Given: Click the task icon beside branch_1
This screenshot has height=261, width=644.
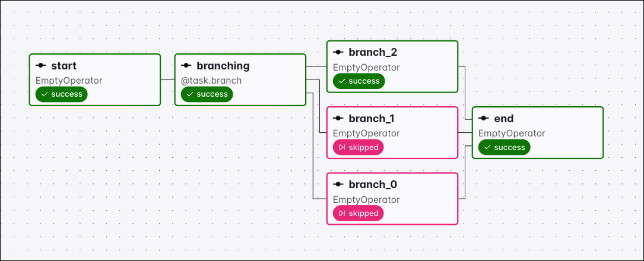Looking at the screenshot, I should click(x=338, y=119).
